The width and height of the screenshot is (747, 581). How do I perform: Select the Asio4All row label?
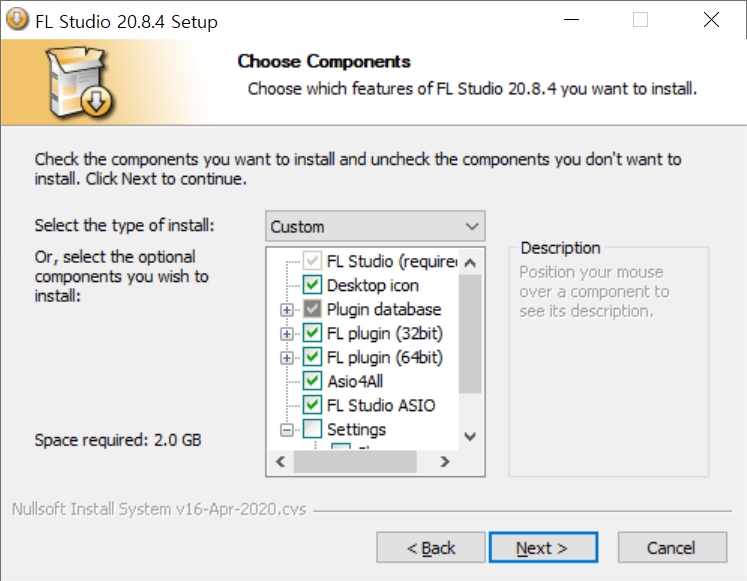[355, 381]
